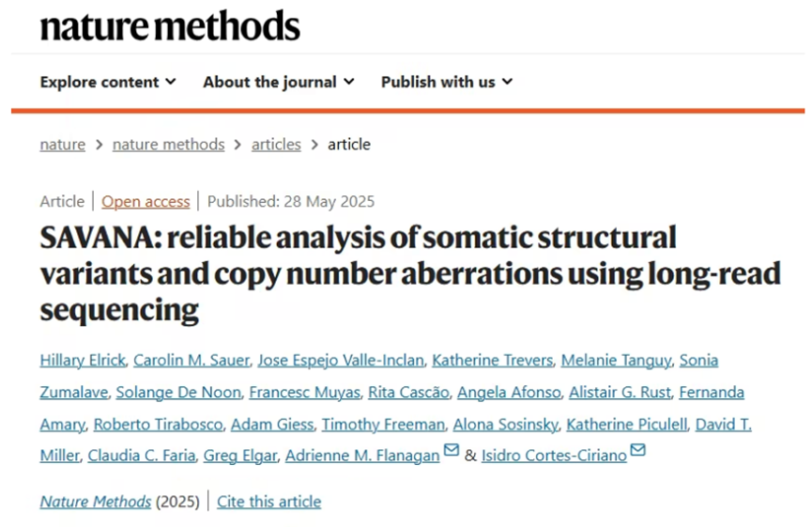Select author Timothy Freeman
This screenshot has height=527, width=812.
point(383,425)
